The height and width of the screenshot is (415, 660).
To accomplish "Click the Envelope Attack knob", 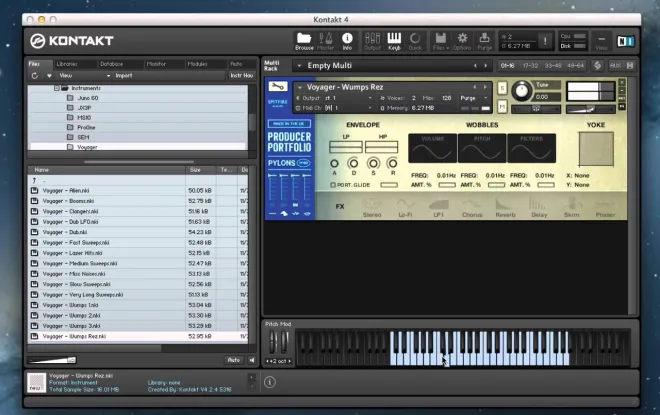I will [334, 163].
